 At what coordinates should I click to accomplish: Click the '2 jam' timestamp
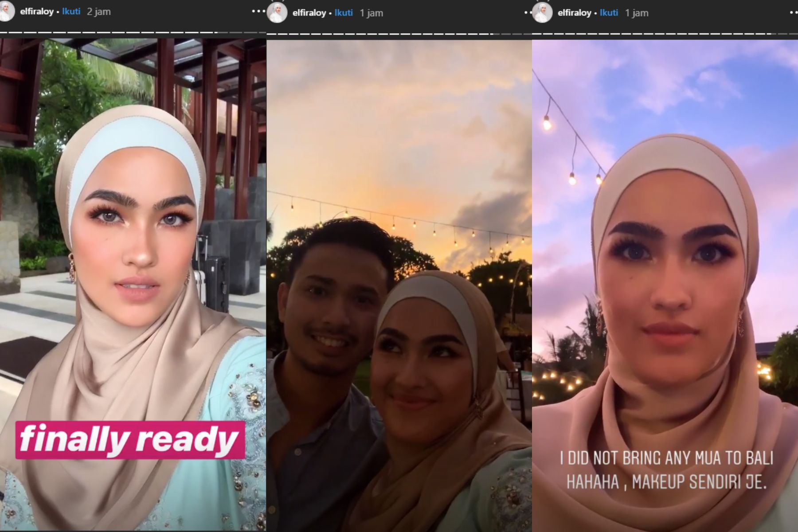[99, 12]
